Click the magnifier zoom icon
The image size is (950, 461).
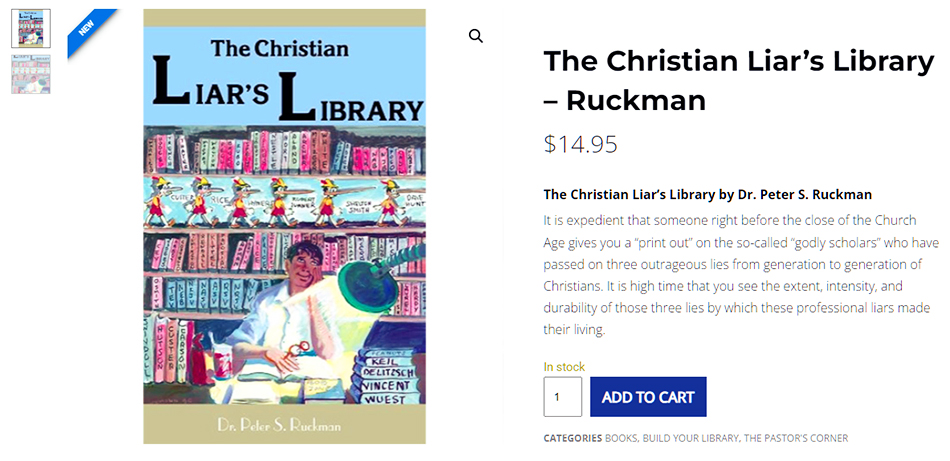click(476, 36)
